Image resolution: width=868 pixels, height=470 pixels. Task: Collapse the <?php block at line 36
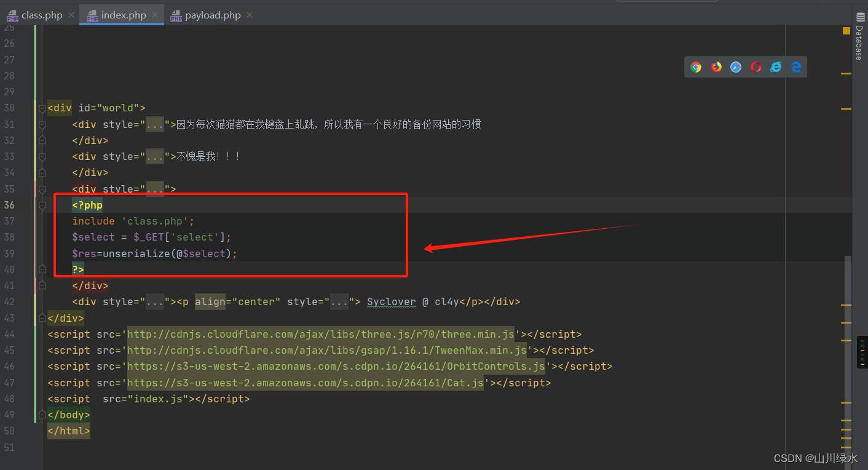pyautogui.click(x=42, y=205)
